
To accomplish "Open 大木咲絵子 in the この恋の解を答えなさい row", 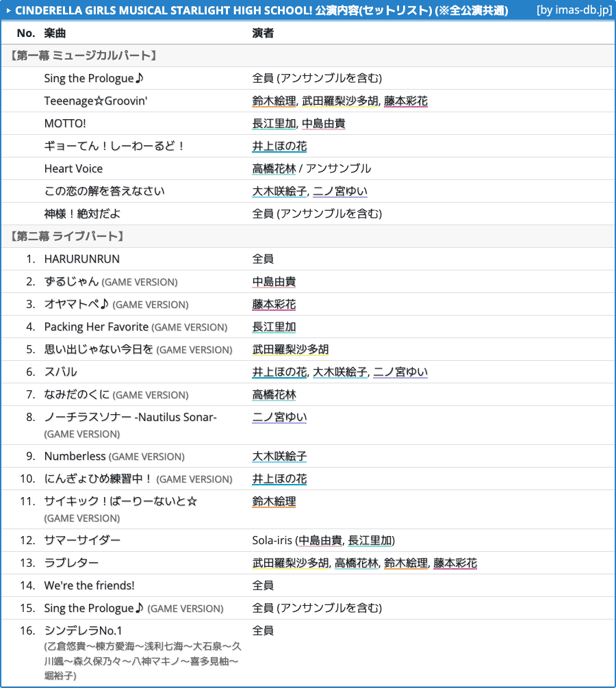I will pyautogui.click(x=279, y=191).
